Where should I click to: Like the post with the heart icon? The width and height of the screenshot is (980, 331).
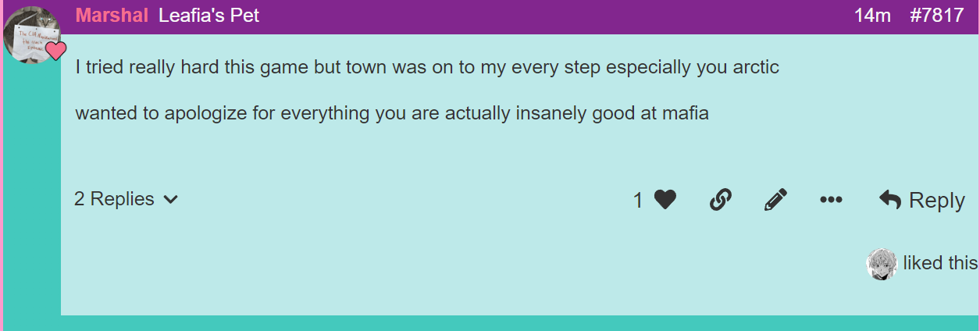coord(665,201)
